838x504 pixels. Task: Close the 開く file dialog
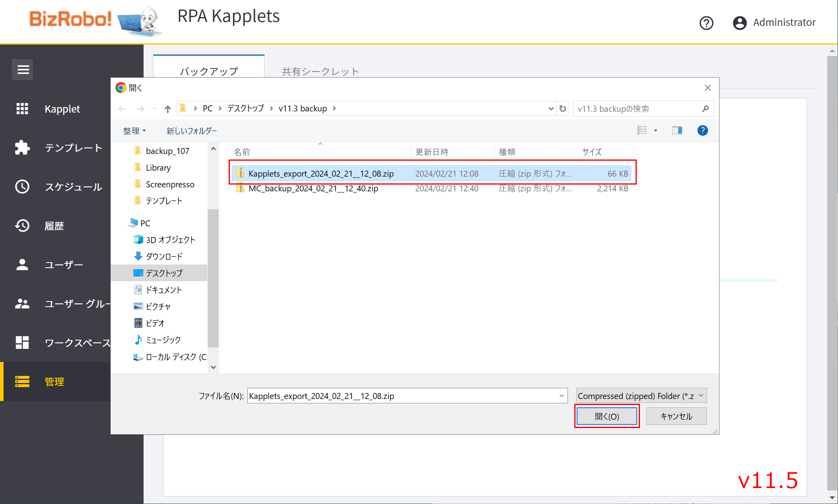pyautogui.click(x=708, y=88)
